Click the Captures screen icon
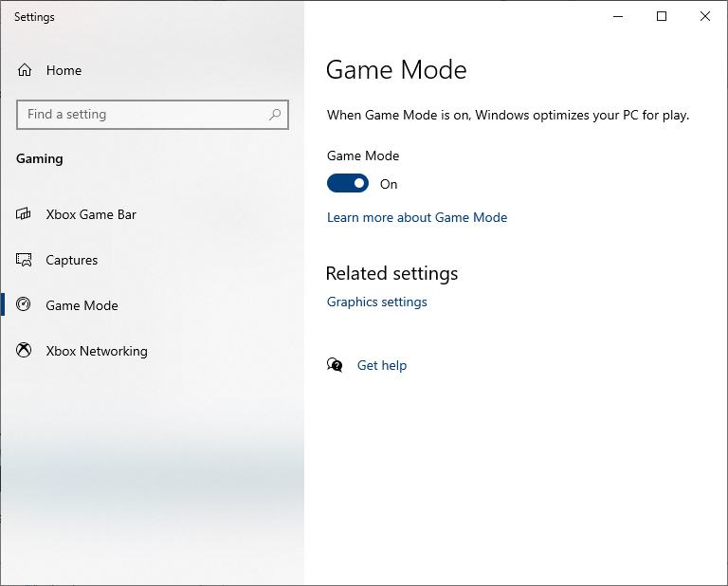728x586 pixels. (24, 260)
